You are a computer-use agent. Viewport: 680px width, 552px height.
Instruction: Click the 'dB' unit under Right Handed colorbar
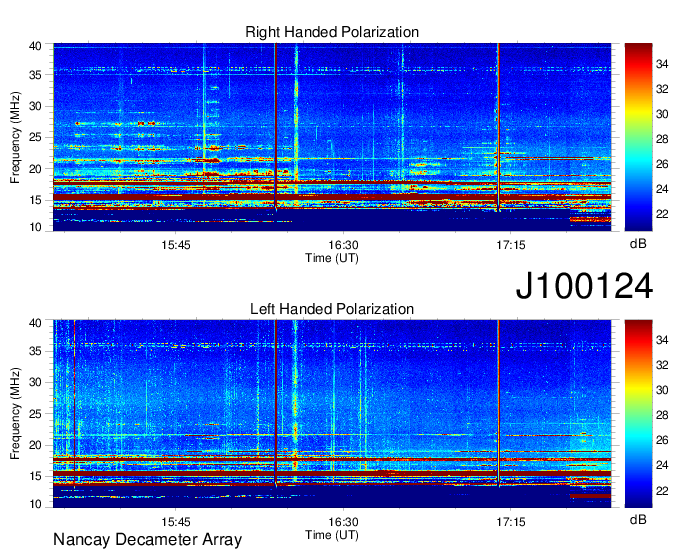[x=638, y=244]
